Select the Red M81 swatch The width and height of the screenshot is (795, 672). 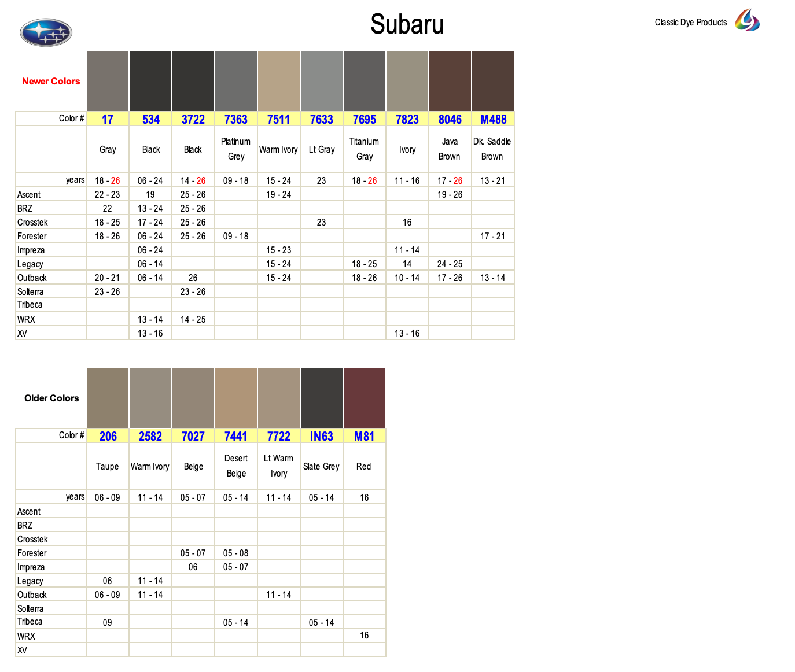pyautogui.click(x=365, y=398)
